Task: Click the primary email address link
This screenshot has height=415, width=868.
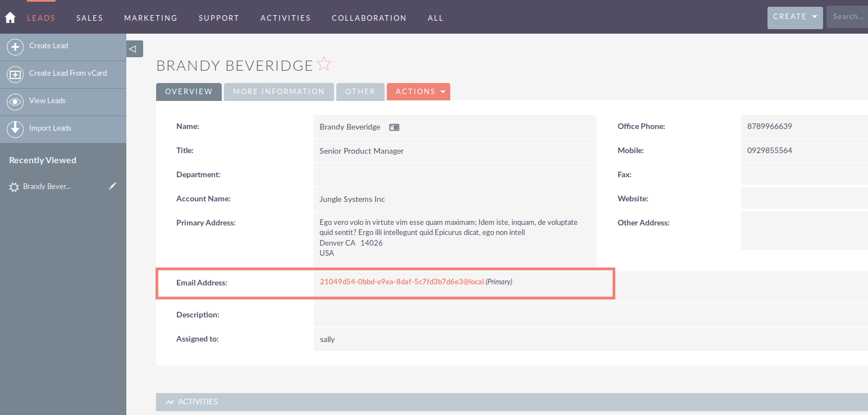Action: click(401, 282)
